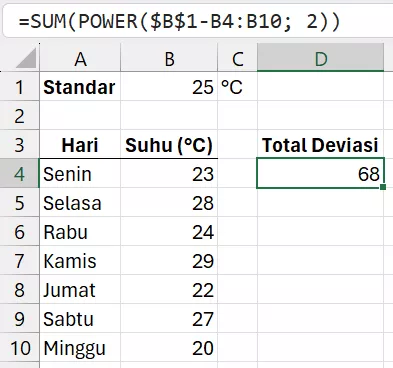Select row 10 header
Image resolution: width=393 pixels, height=368 pixels.
19,348
